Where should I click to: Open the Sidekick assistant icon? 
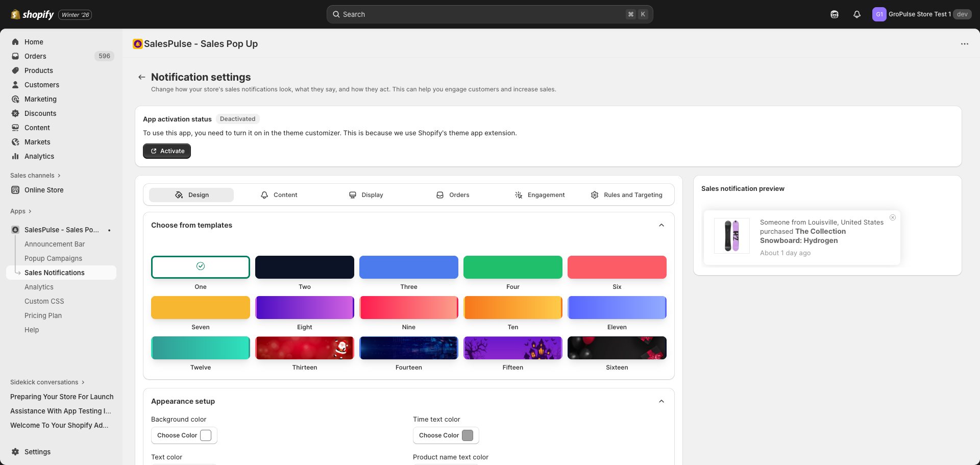(835, 14)
